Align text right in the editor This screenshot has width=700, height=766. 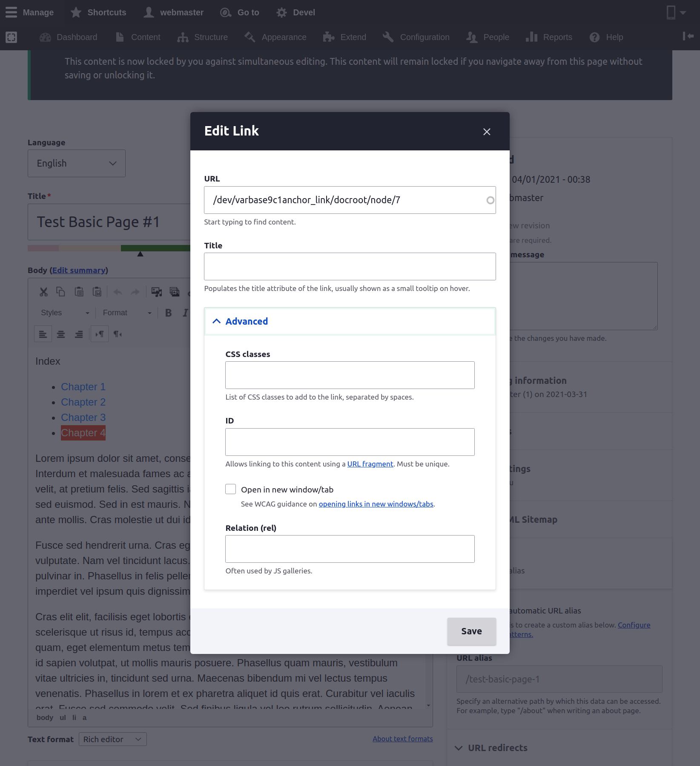[x=79, y=334]
